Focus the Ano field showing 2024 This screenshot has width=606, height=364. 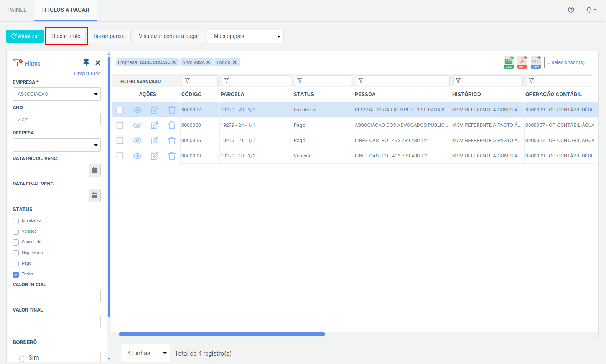[x=57, y=119]
